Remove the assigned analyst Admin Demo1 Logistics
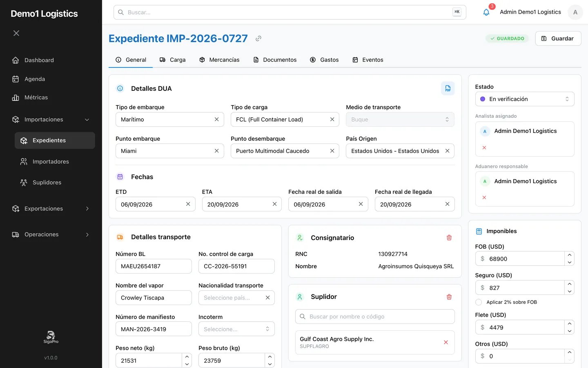Viewport: 588px width, 368px height. [x=484, y=148]
